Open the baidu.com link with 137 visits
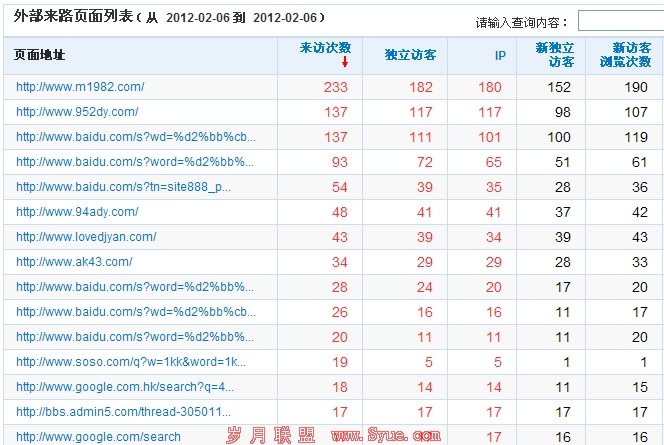The image size is (664, 445). coord(136,137)
